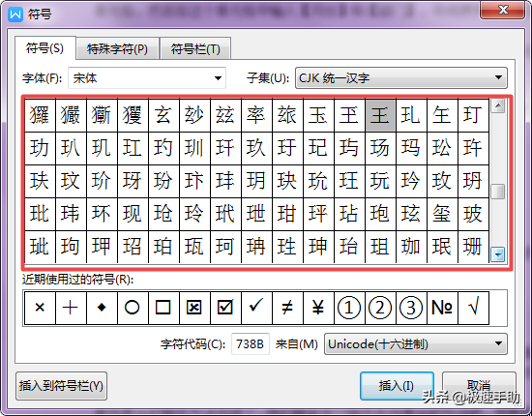Click the 取消 cancel button
Viewport: 532px width, 416px height.
479,386
